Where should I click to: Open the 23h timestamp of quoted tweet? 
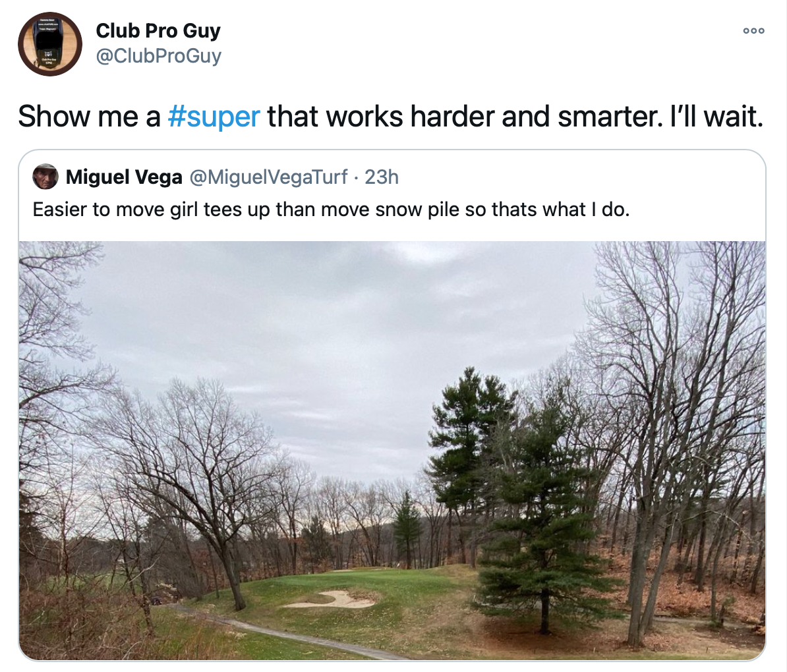(x=382, y=177)
